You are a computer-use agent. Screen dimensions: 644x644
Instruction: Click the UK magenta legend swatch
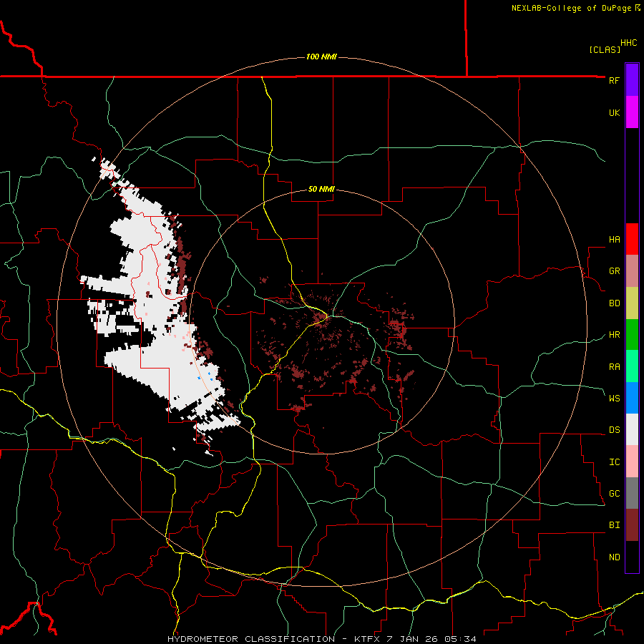pos(632,112)
